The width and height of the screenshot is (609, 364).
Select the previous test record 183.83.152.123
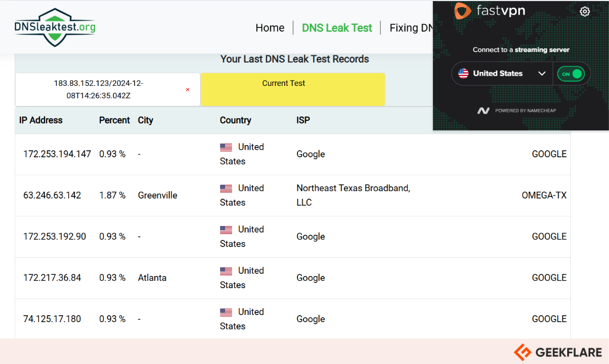97,90
